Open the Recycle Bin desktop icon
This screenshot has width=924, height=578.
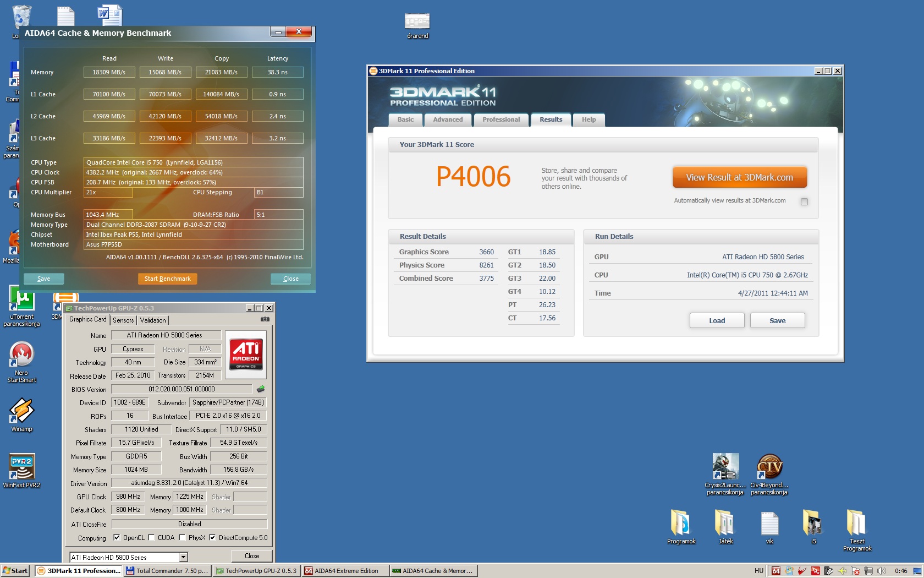(22, 17)
